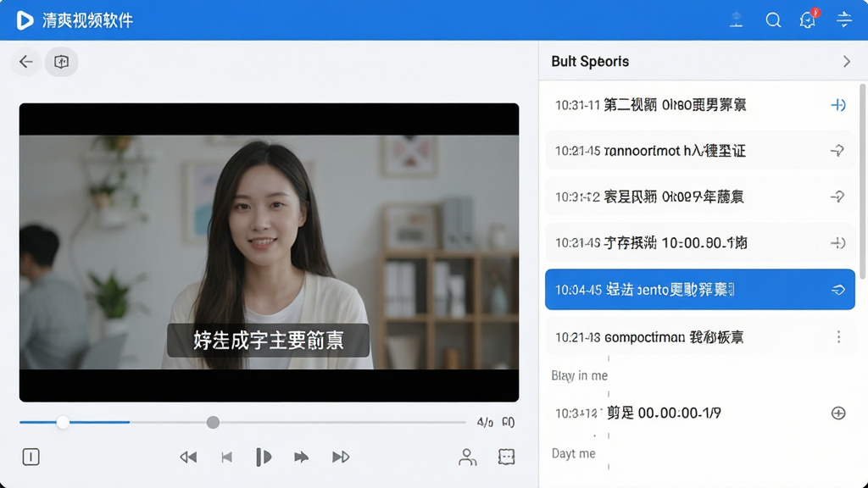The image size is (868, 488).
Task: Skip to previous track button
Action: 227,457
